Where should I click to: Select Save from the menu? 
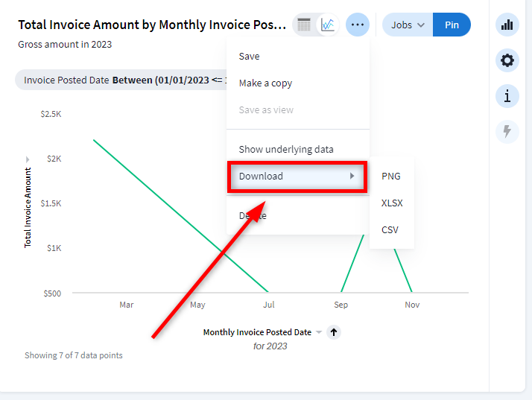249,57
